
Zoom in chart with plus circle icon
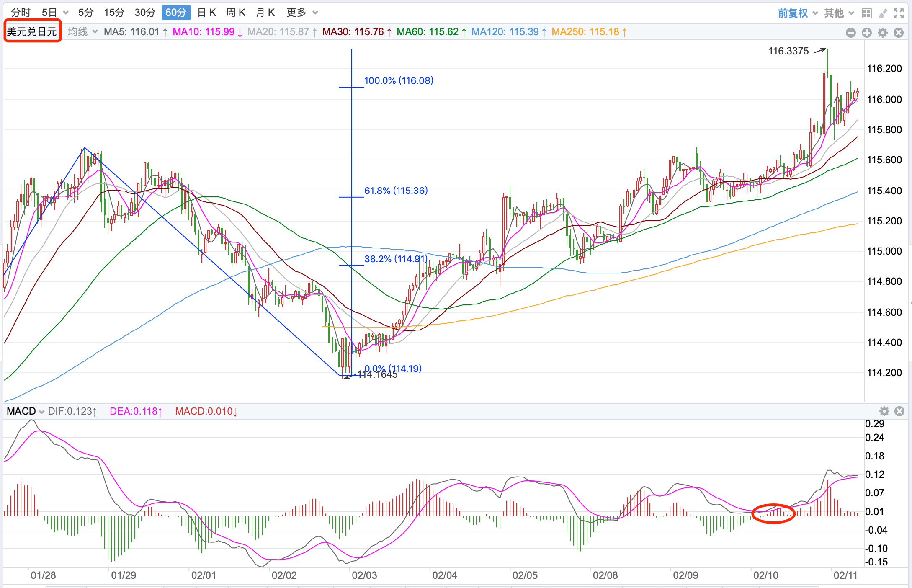[866, 33]
